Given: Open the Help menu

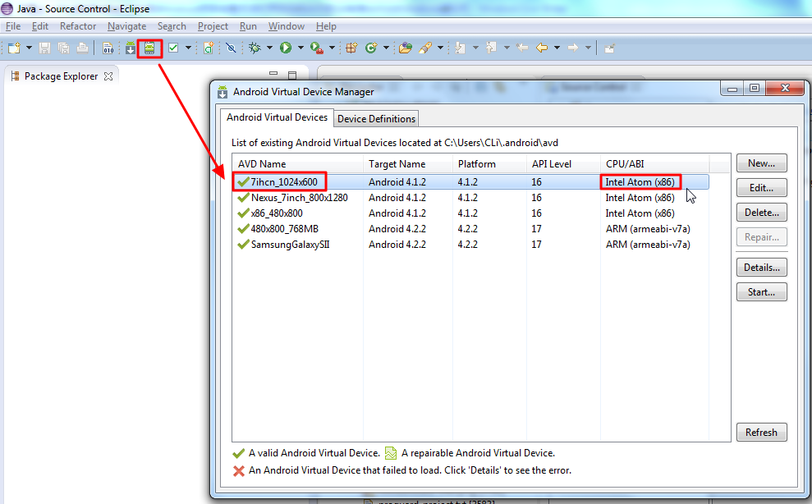Looking at the screenshot, I should pyautogui.click(x=326, y=26).
